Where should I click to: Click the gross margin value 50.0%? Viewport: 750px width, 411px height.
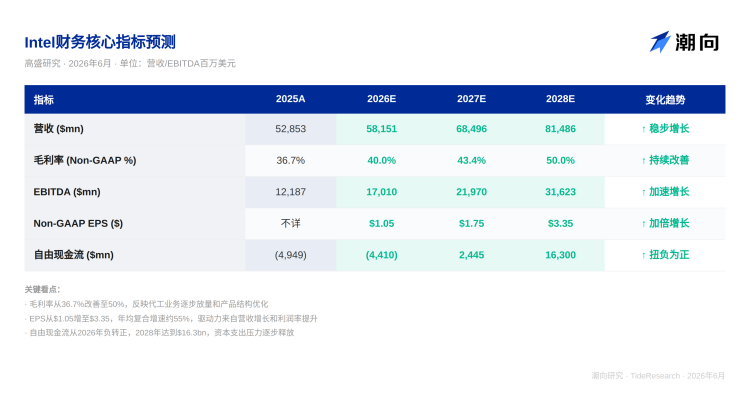pos(560,160)
